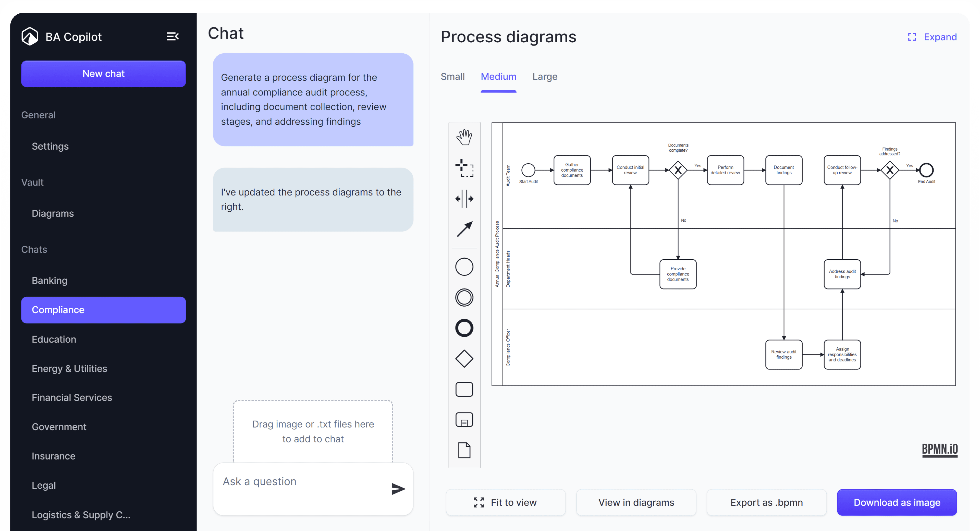
Task: Collapse the sidebar with the hamburger icon
Action: tap(173, 36)
